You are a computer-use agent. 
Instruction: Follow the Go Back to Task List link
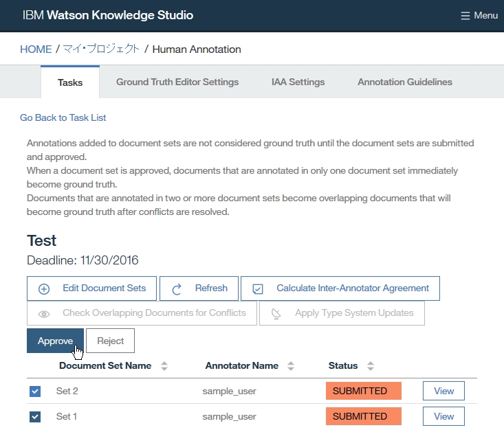tap(63, 117)
